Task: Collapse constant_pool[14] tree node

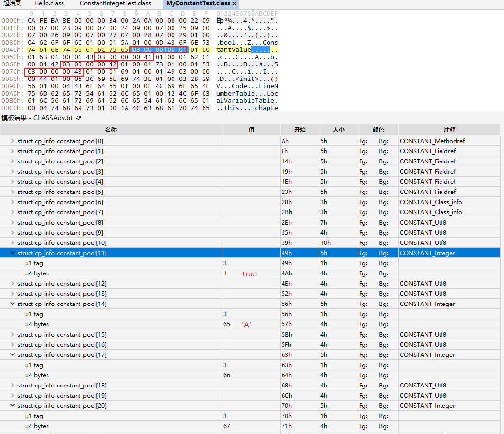Action: (13, 304)
